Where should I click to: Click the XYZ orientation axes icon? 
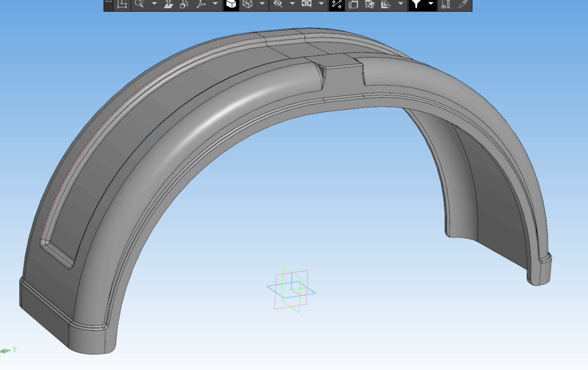point(201,5)
